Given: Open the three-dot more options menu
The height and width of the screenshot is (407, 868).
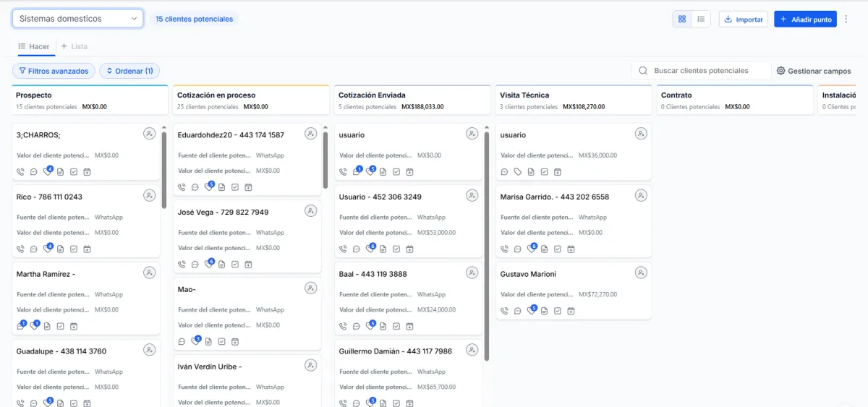Looking at the screenshot, I should (x=846, y=20).
